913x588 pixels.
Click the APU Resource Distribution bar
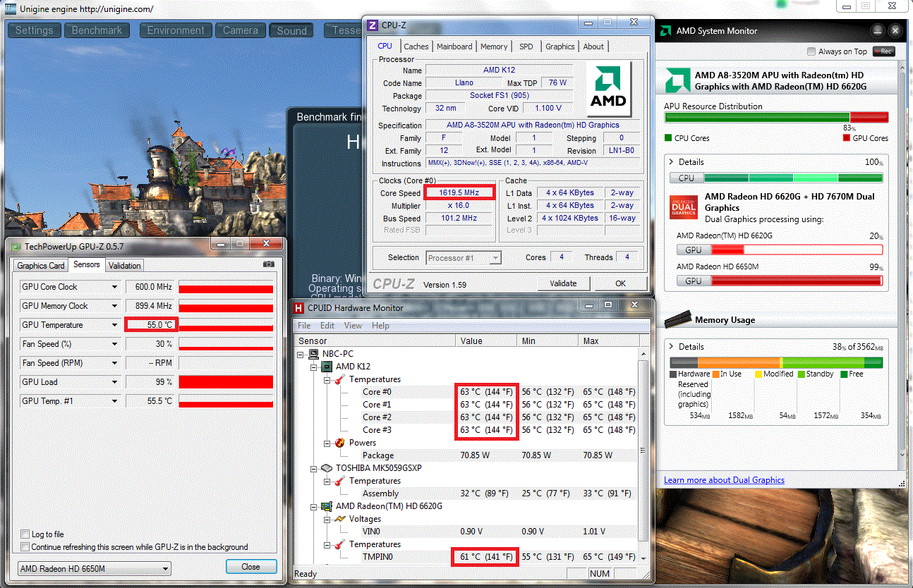click(x=776, y=118)
